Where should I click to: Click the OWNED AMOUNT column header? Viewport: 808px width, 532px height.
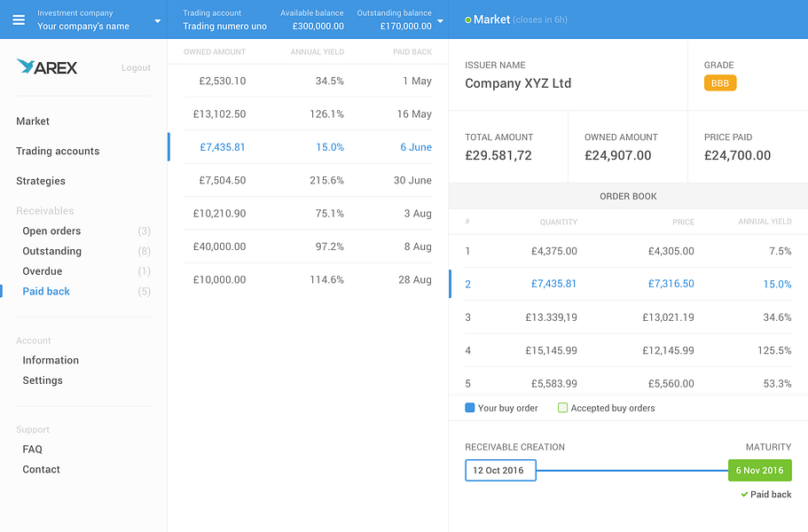[215, 52]
